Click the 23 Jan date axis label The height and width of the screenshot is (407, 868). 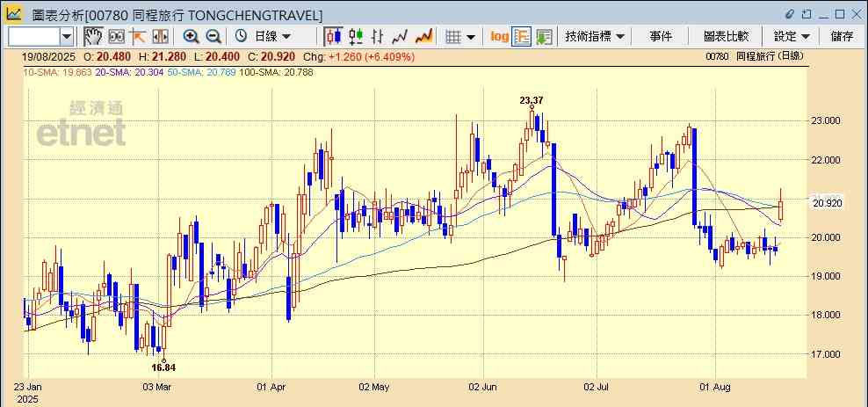(x=28, y=387)
